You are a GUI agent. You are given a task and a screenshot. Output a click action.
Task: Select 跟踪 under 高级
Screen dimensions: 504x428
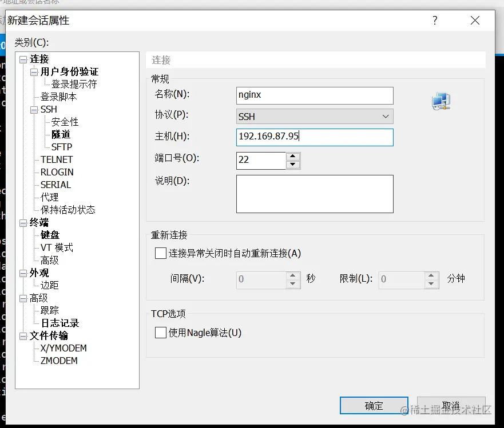tap(50, 310)
